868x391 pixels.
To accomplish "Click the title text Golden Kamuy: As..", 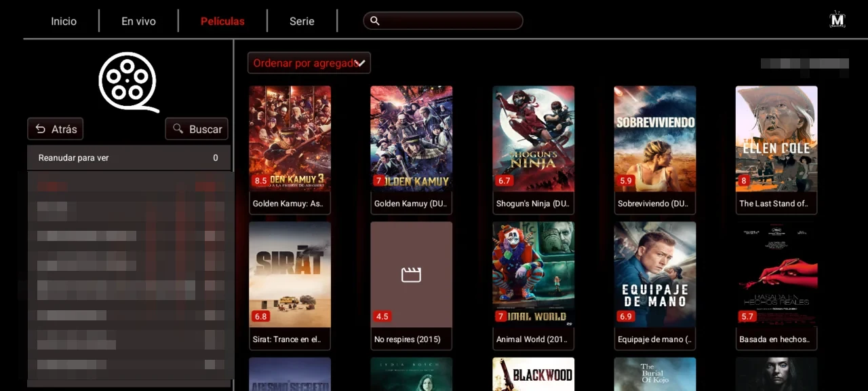I will coord(288,204).
